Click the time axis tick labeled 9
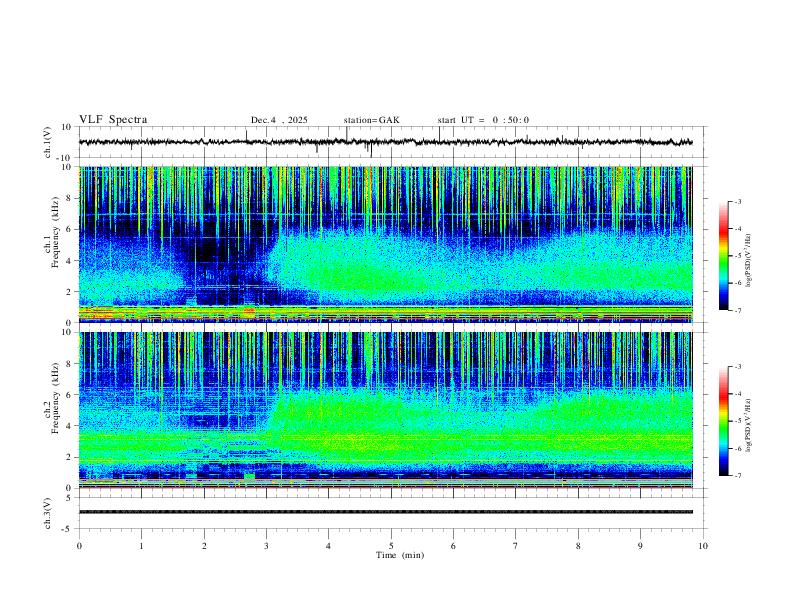The height and width of the screenshot is (612, 792). coord(640,546)
